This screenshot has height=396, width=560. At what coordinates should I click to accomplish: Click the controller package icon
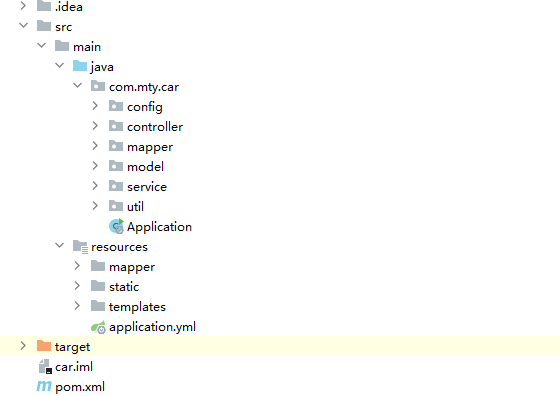[x=116, y=126]
